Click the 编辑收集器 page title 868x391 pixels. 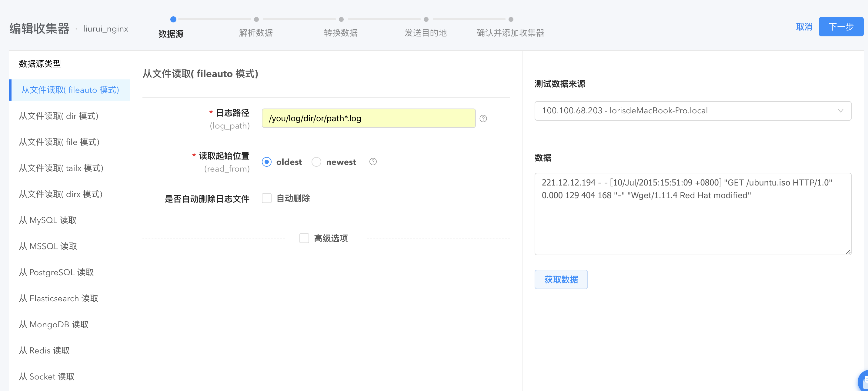pyautogui.click(x=39, y=29)
